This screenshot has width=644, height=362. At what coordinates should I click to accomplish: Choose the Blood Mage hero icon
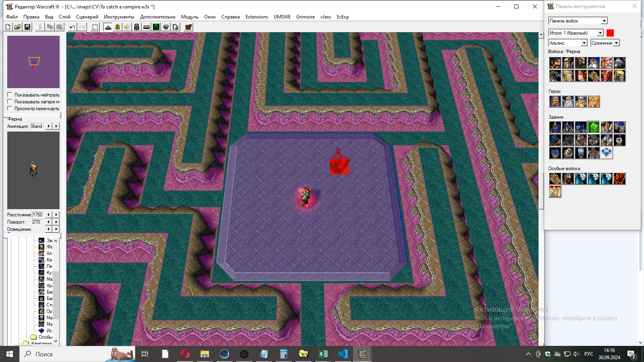pos(594,101)
